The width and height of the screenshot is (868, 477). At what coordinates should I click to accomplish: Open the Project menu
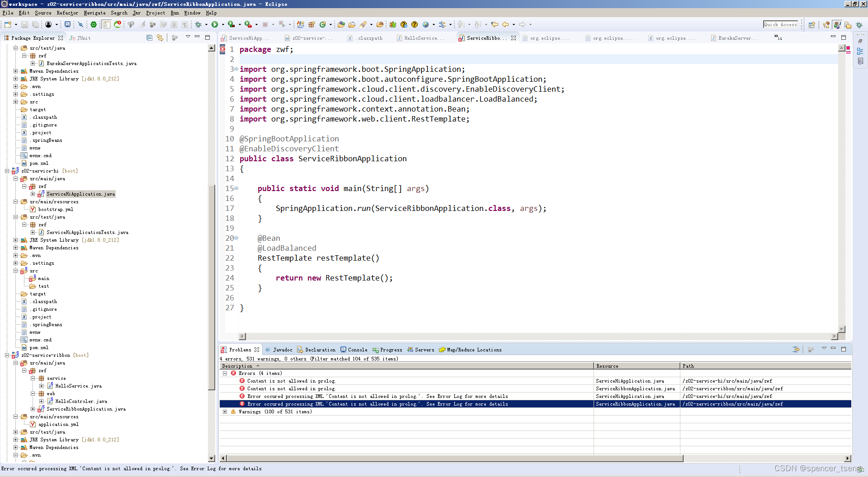pos(156,13)
